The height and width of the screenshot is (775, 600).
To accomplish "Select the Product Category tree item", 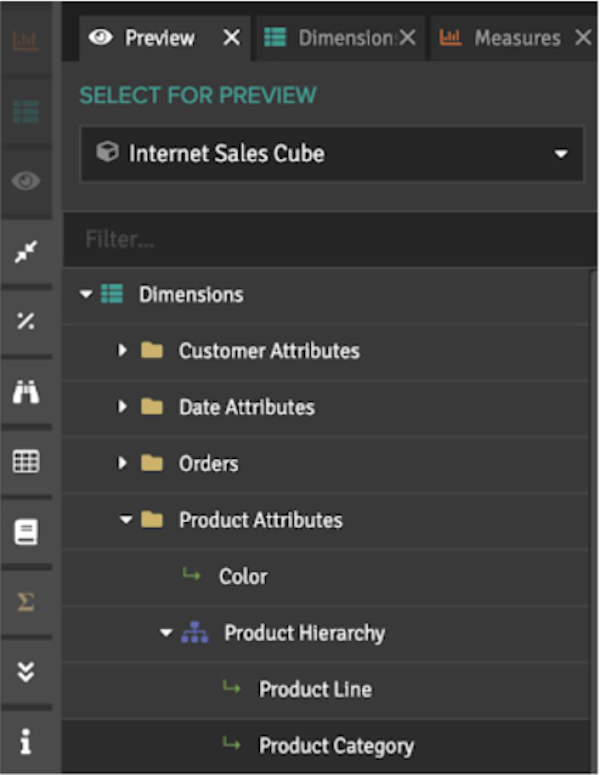I will pos(336,746).
